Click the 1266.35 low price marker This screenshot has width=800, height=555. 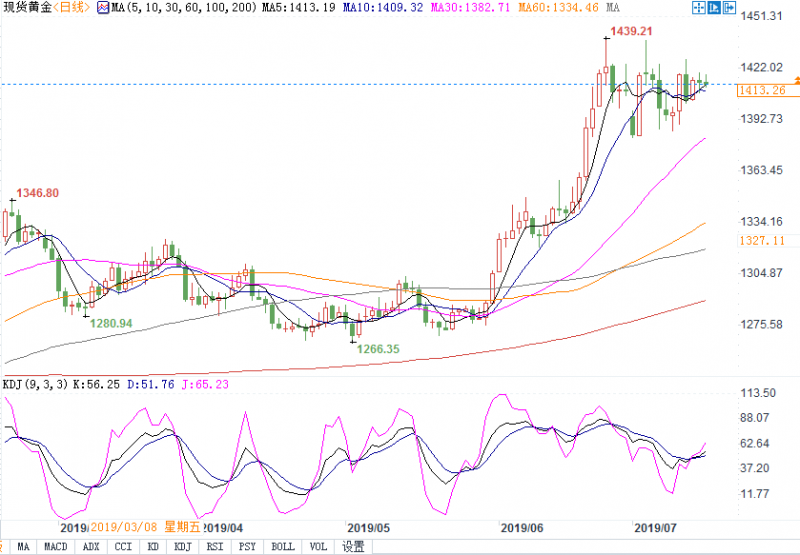378,349
